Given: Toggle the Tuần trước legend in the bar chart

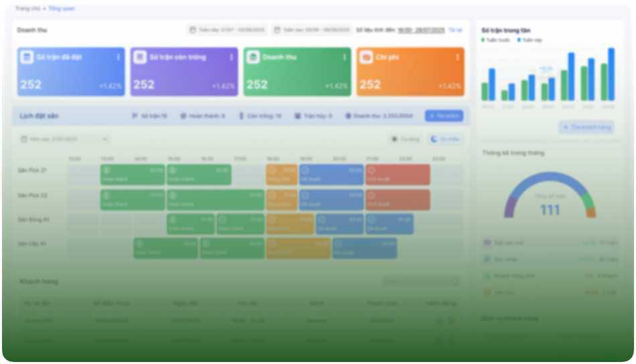Looking at the screenshot, I should coord(495,40).
